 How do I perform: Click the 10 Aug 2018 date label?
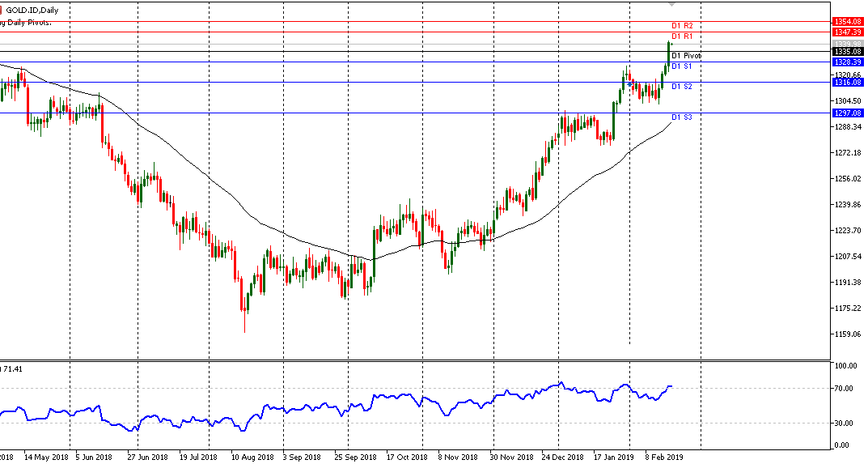(252, 458)
